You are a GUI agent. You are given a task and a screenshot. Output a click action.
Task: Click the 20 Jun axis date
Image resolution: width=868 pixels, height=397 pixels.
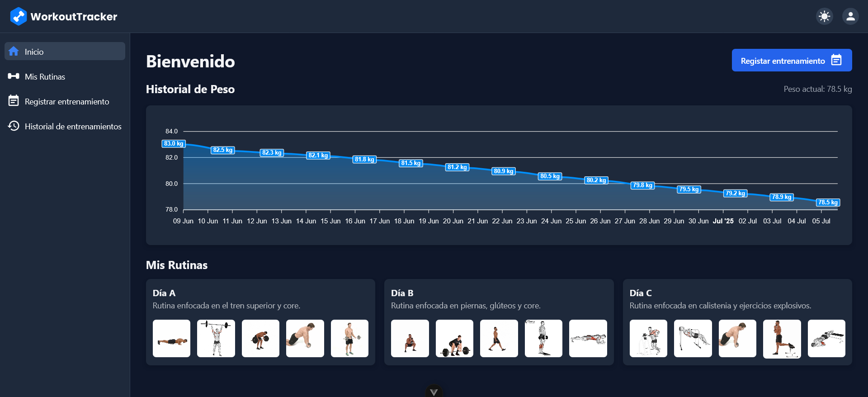(453, 221)
